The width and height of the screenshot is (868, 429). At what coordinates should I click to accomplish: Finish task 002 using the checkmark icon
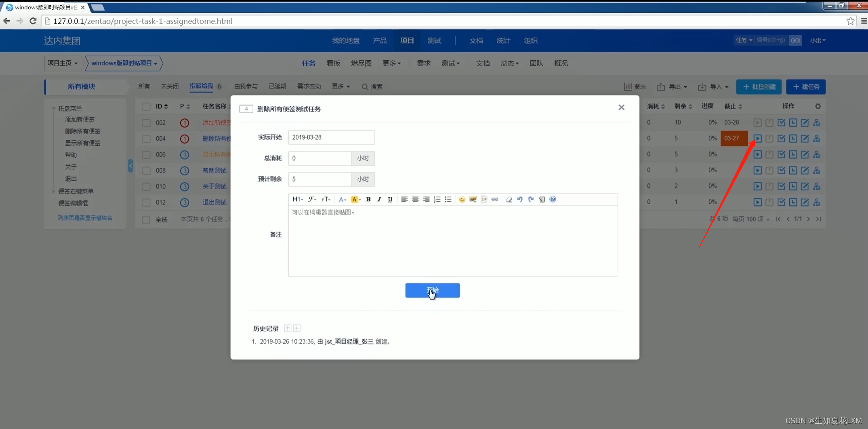click(x=781, y=123)
